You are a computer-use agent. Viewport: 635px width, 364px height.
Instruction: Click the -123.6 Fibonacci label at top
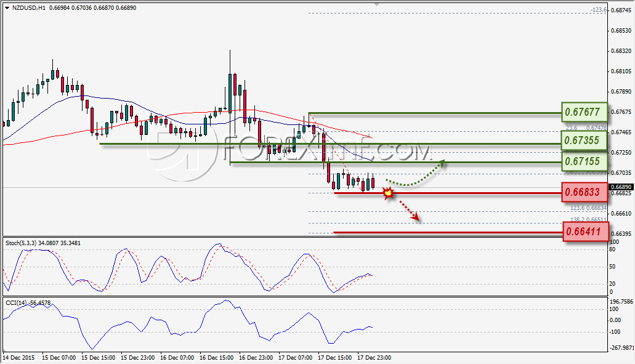pyautogui.click(x=599, y=10)
